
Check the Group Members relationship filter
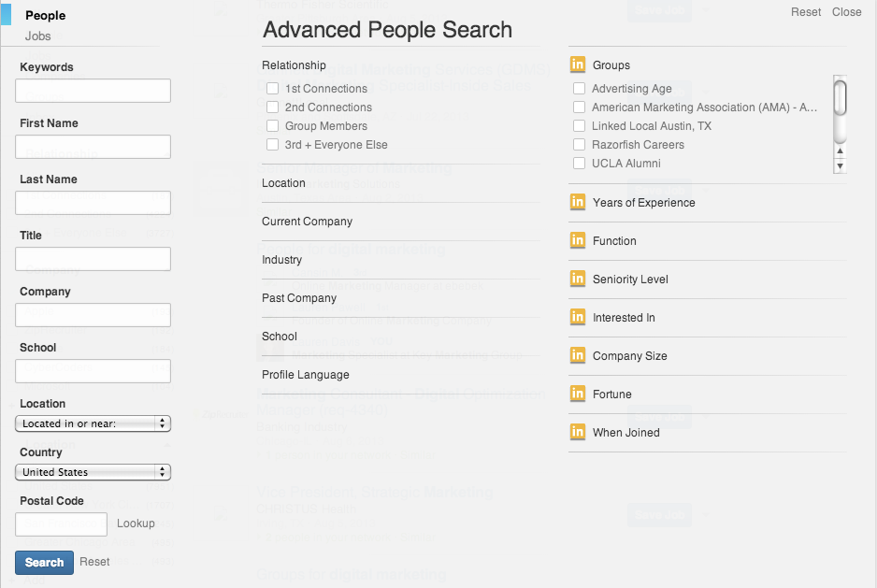coord(272,125)
